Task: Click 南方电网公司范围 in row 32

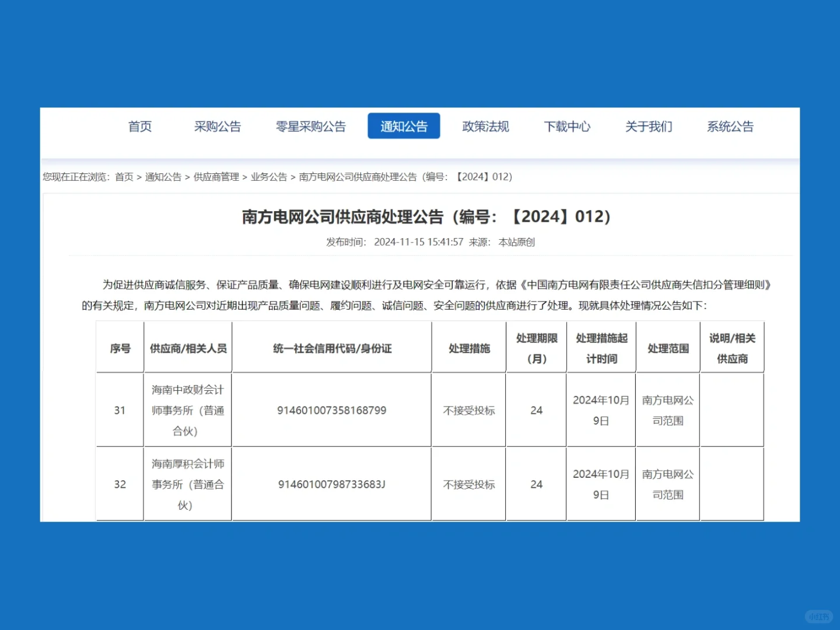Action: pos(668,484)
